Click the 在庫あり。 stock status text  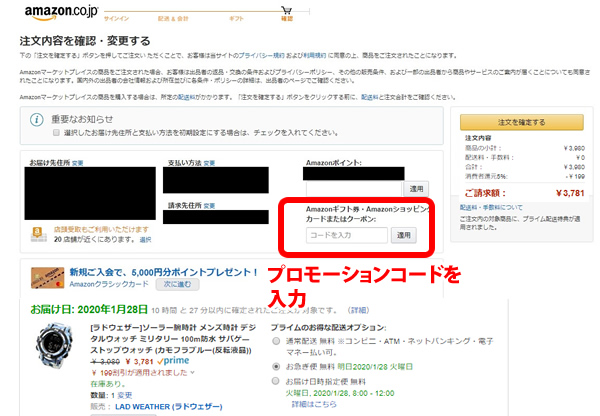(108, 384)
